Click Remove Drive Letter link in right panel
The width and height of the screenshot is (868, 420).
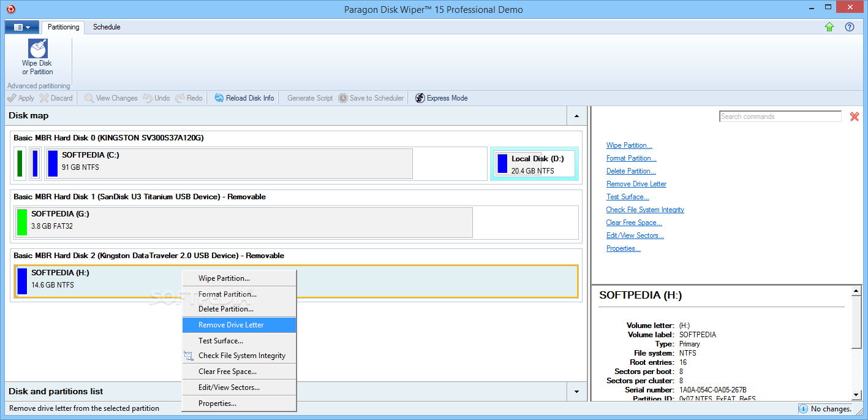[636, 184]
